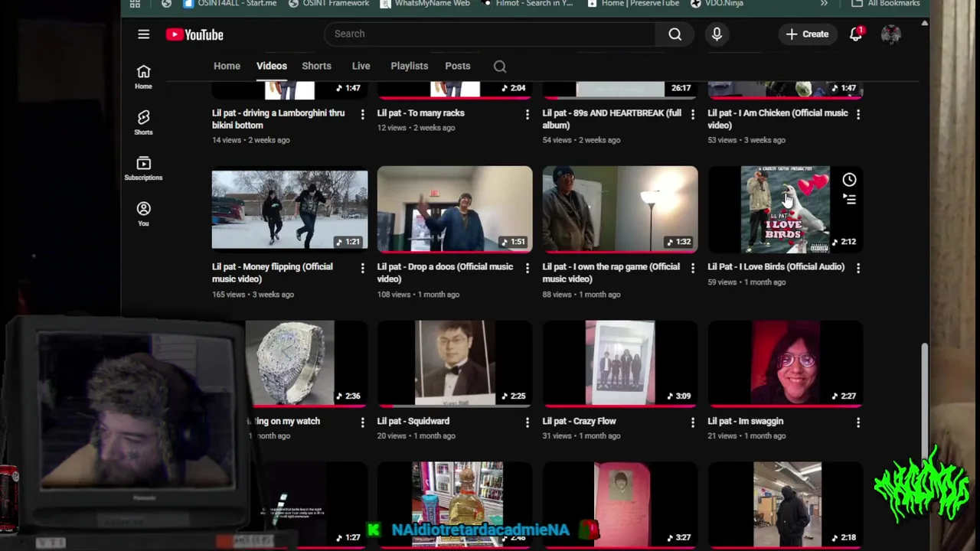Switch to the channel Home tab

[227, 66]
